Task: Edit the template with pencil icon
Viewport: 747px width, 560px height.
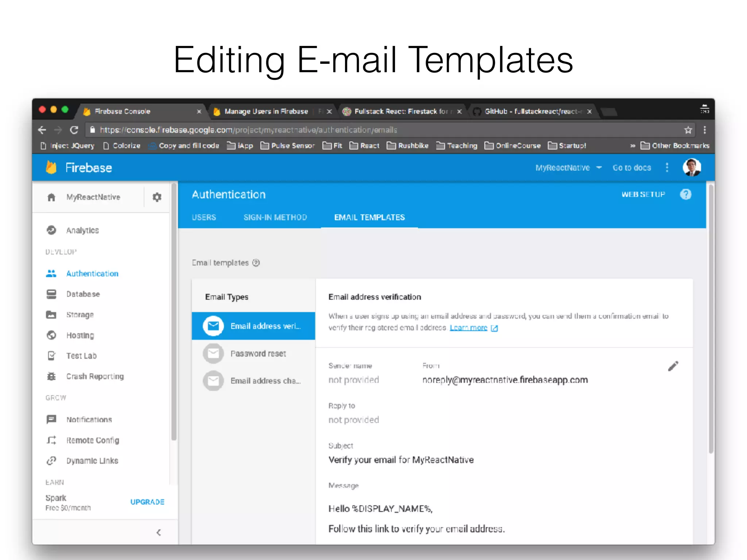Action: 673,366
